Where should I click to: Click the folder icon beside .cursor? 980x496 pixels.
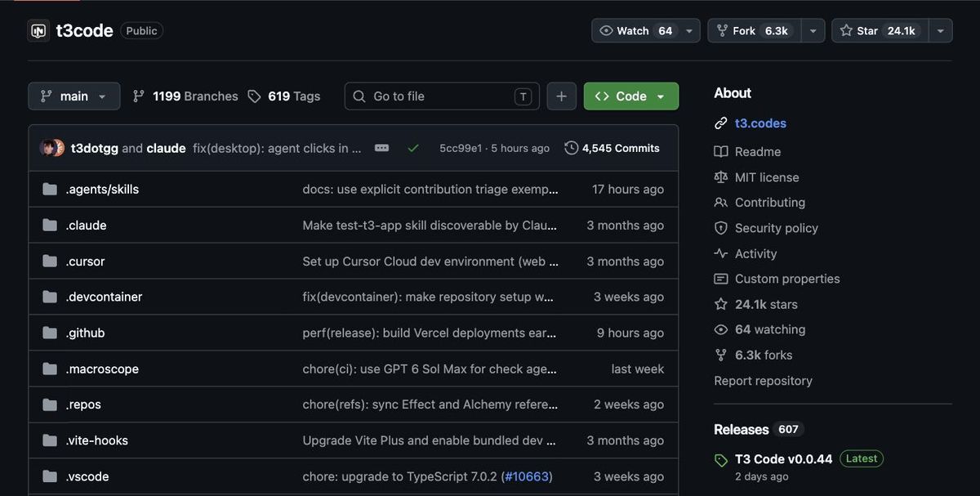click(50, 261)
